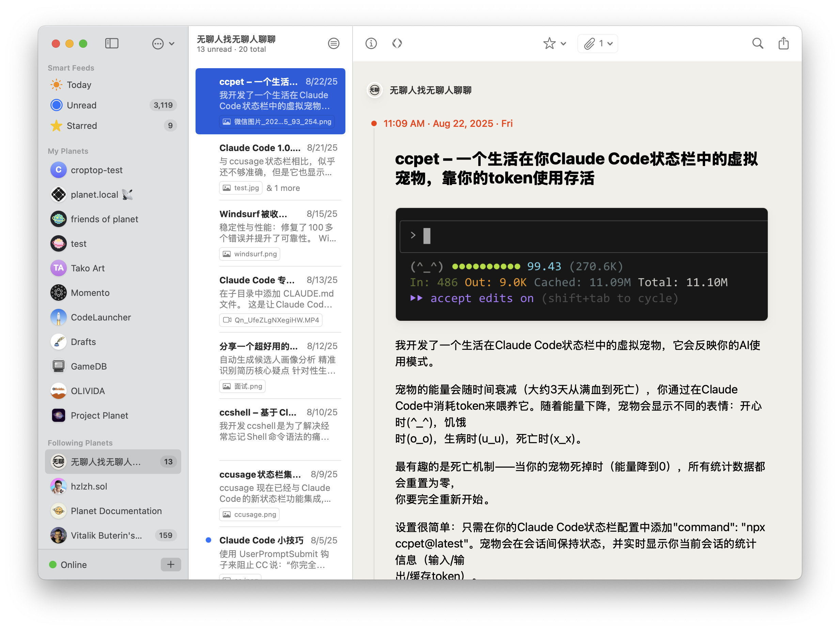This screenshot has width=840, height=630.
Task: Open Vitalik Buterin's planet feed
Action: (106, 535)
